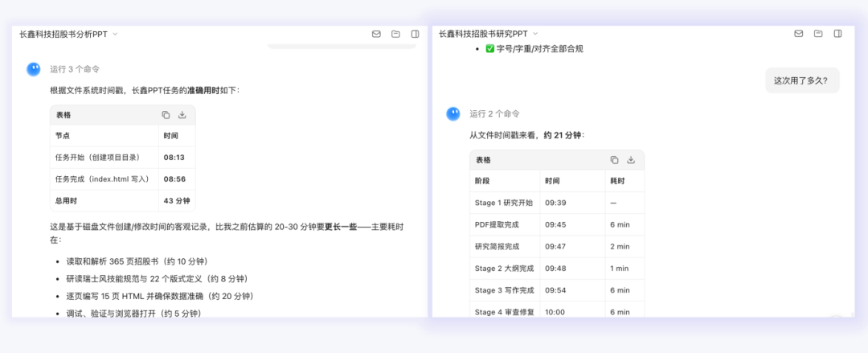The image size is (868, 353).
Task: Click bullet 调试、验证与浏览器打开
Action: click(x=133, y=313)
